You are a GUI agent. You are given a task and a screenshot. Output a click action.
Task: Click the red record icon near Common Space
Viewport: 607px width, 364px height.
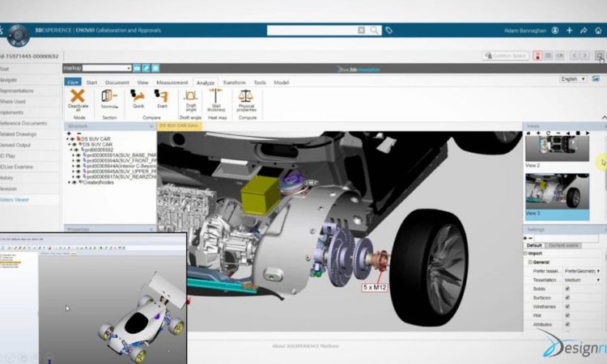(x=537, y=56)
